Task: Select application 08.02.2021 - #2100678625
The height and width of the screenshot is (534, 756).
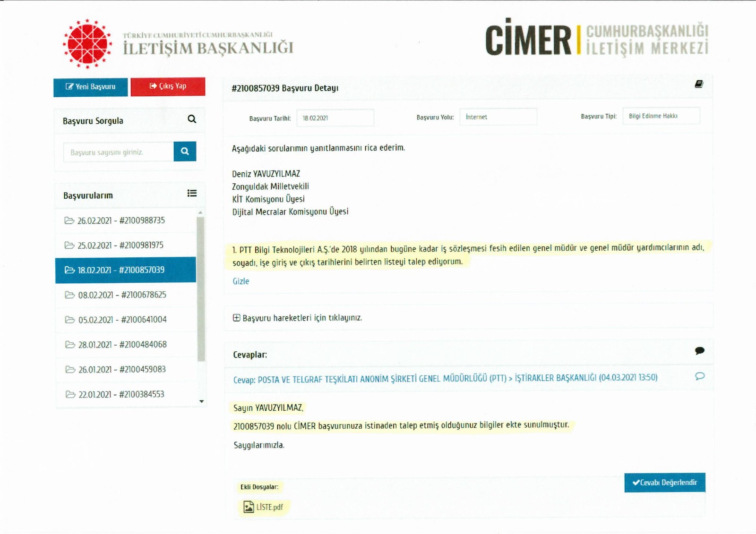Action: (122, 295)
